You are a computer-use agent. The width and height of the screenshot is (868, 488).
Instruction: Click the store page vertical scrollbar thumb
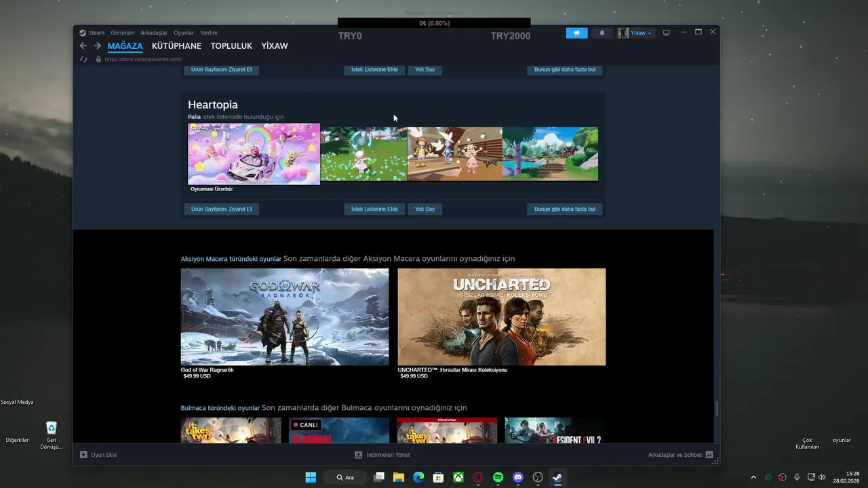[x=716, y=409]
